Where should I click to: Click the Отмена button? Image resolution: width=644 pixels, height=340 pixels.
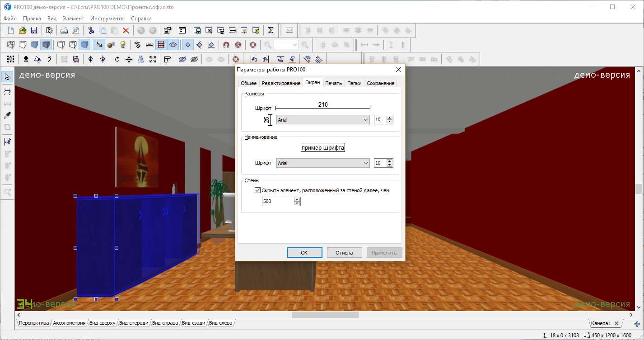tap(344, 253)
